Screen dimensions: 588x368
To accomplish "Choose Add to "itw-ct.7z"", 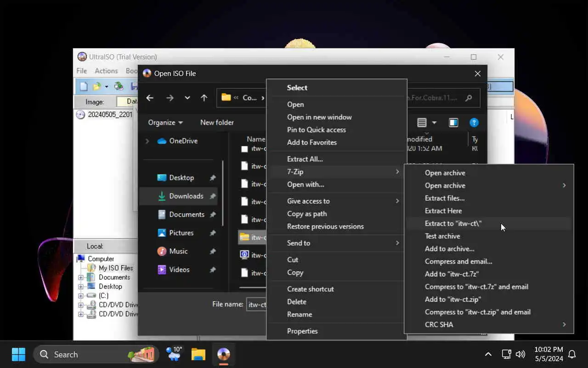I will point(489,274).
